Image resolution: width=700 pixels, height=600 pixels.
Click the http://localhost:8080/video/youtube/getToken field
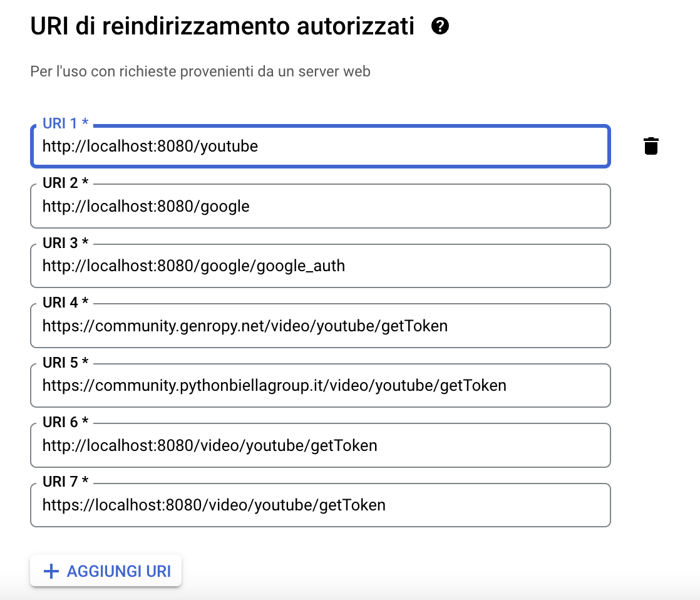319,446
